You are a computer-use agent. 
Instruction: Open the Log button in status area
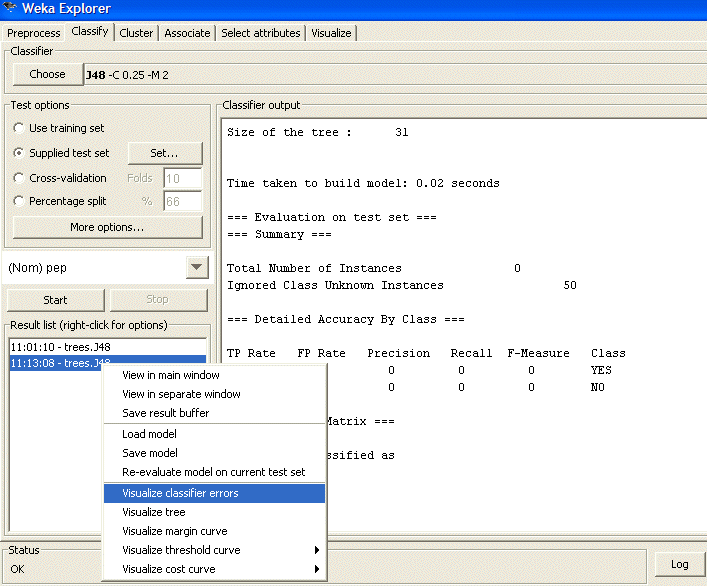point(679,564)
